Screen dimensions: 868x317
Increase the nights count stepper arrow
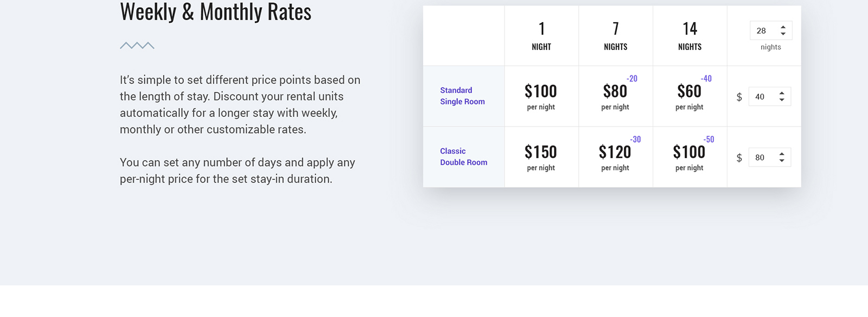pos(783,27)
